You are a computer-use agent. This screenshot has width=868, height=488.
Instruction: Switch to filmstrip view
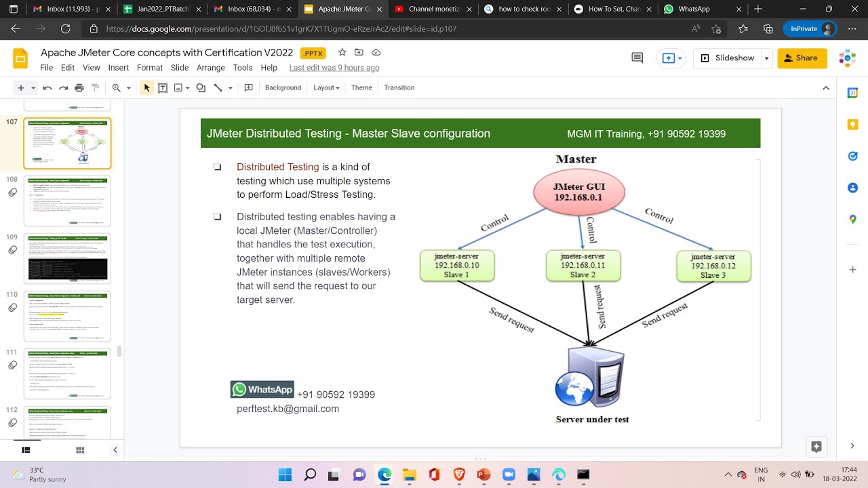(26, 449)
